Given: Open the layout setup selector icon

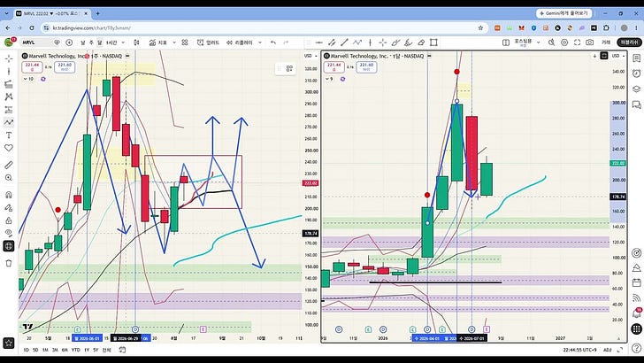Looking at the screenshot, I should click(506, 42).
